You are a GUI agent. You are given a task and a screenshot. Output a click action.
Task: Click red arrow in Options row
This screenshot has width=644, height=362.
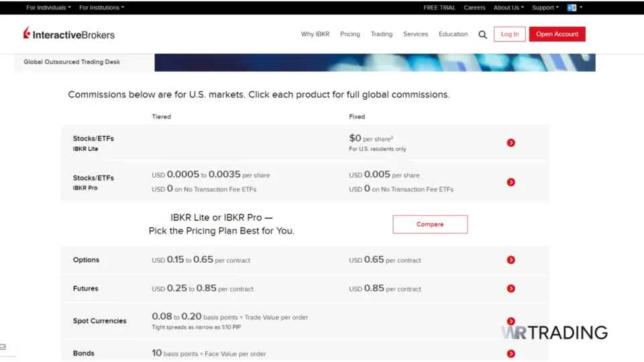coord(511,260)
